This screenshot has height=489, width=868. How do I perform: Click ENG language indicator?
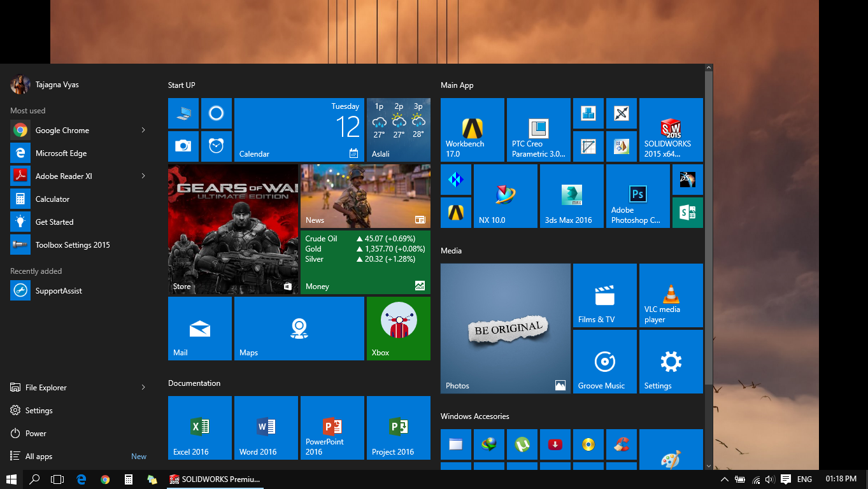coord(804,479)
